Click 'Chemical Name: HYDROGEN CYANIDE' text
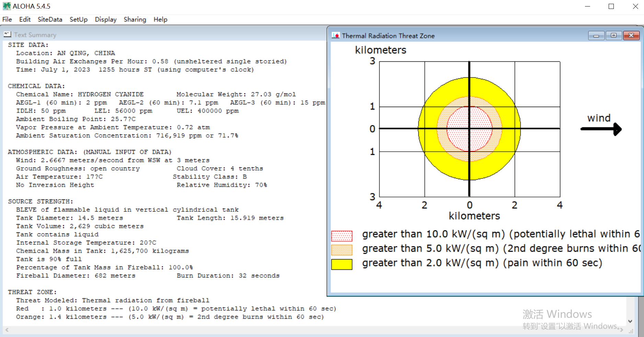Screen dimensions: 644x337 [x=80, y=94]
